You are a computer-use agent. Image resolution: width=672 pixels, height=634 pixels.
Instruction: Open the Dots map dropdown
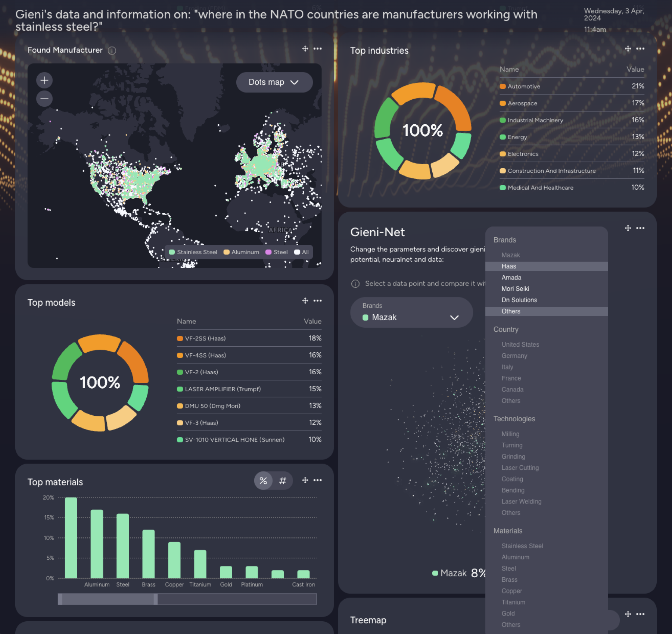[274, 82]
